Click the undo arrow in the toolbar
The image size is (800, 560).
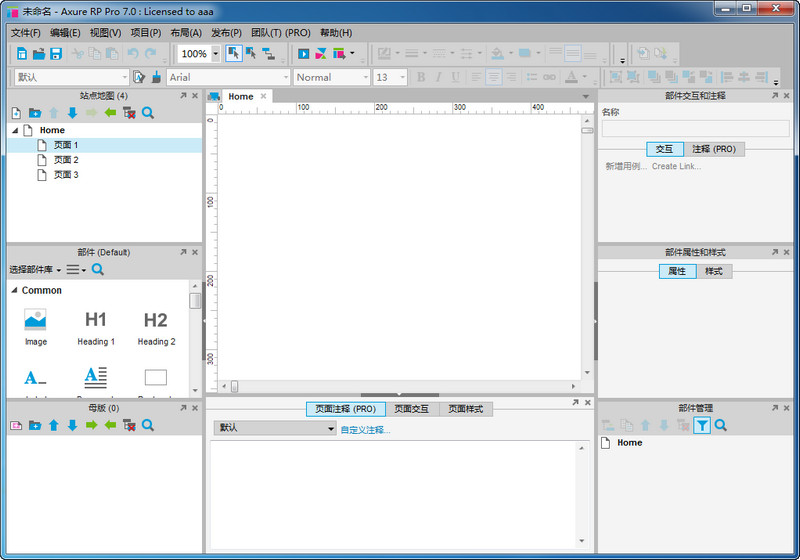(133, 54)
